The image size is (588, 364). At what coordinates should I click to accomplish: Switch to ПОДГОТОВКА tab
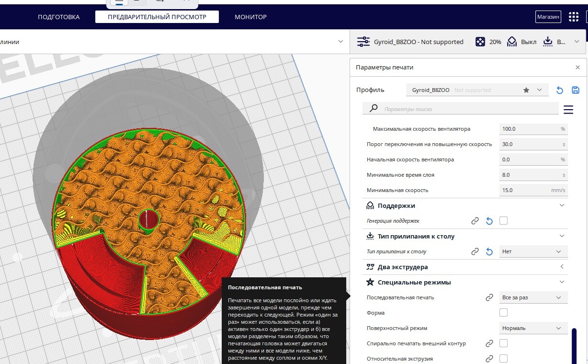[59, 17]
